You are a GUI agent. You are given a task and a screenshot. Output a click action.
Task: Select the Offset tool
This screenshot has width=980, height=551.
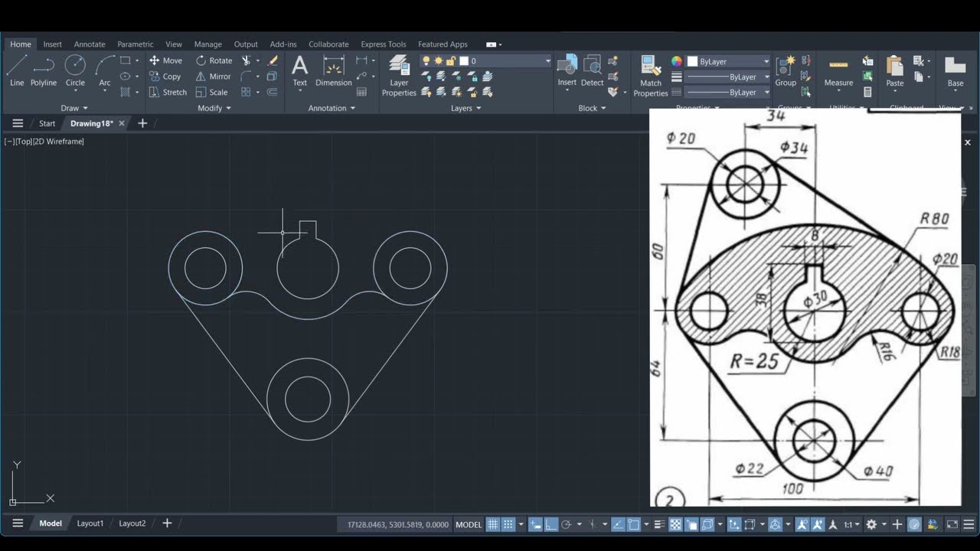(x=273, y=92)
